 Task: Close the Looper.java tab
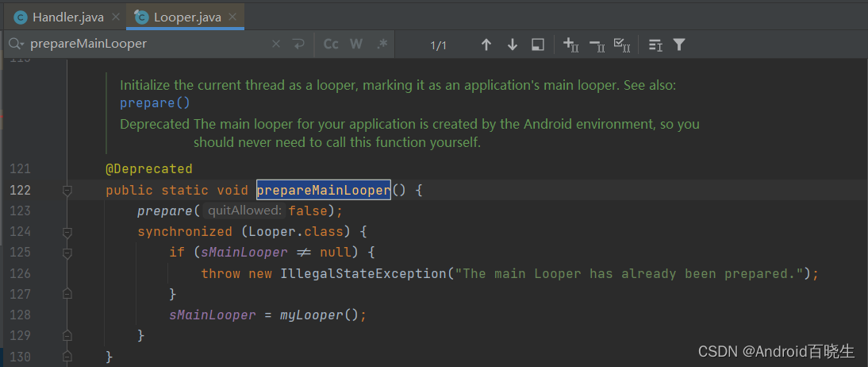233,17
